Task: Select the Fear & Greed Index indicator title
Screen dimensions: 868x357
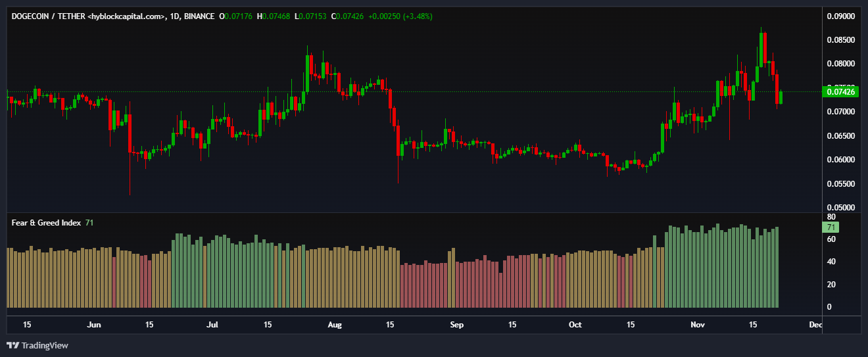Action: 47,223
